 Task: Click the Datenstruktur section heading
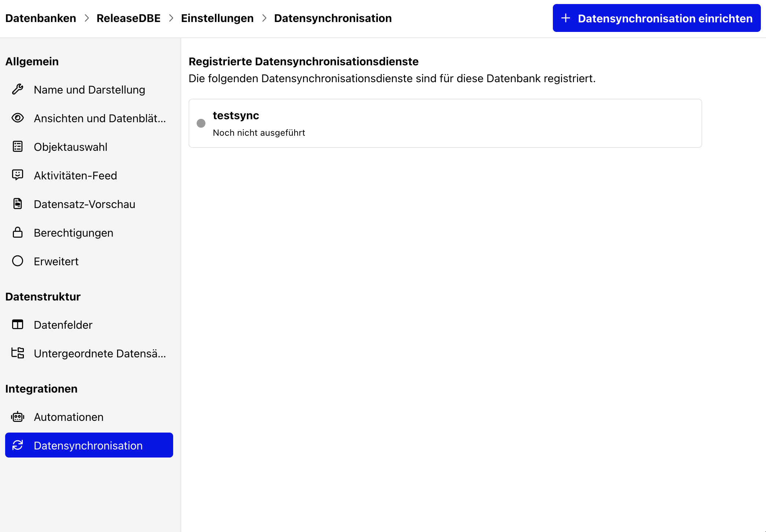[x=43, y=296]
